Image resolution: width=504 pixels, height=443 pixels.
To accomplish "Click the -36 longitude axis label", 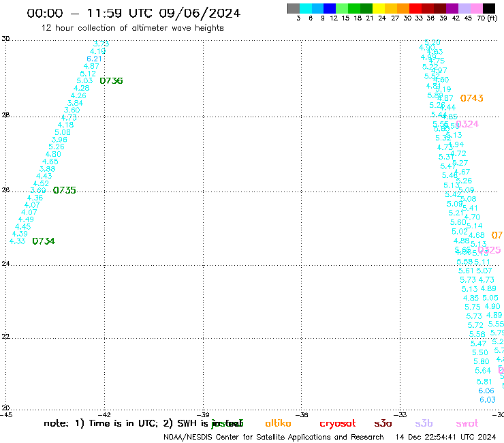I will click(302, 415).
